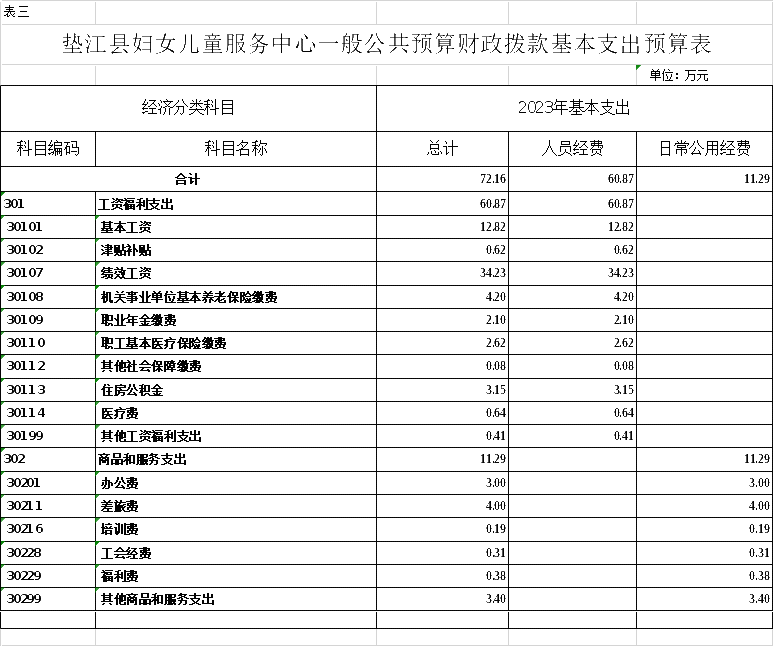774x646 pixels.
Task: Click the '职工基本医疗保险缴费' cell
Action: coord(236,342)
